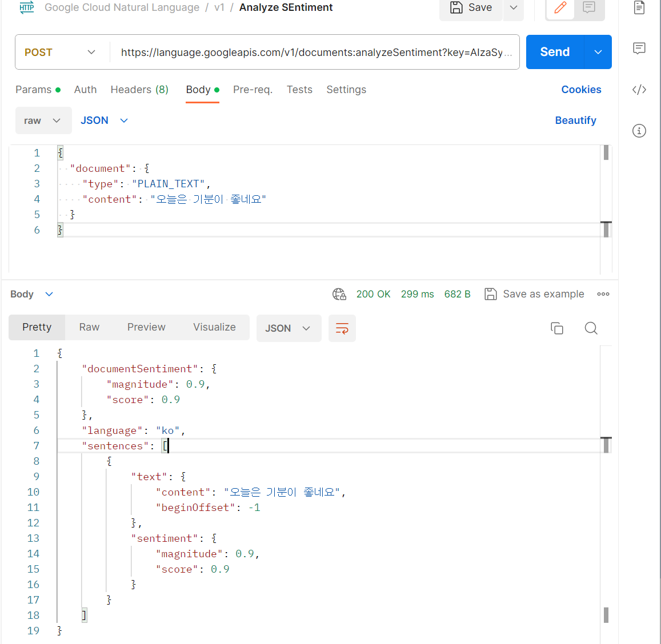Click the "document" key in request body
Image resolution: width=661 pixels, height=644 pixels.
click(x=101, y=168)
